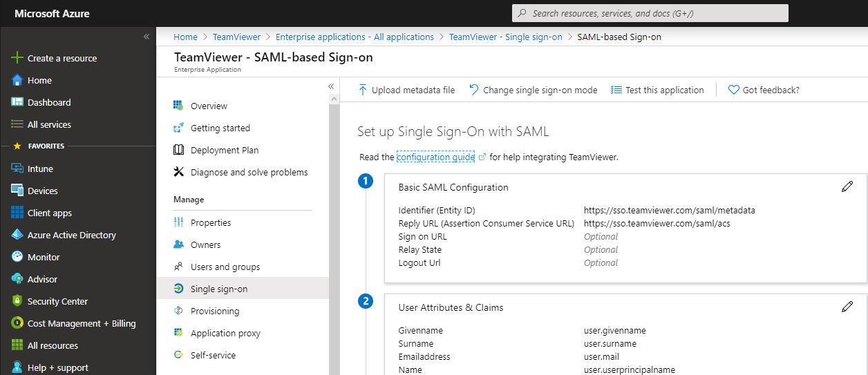Image resolution: width=868 pixels, height=375 pixels.
Task: Focus the Search resources, services, and docs box
Action: (650, 13)
